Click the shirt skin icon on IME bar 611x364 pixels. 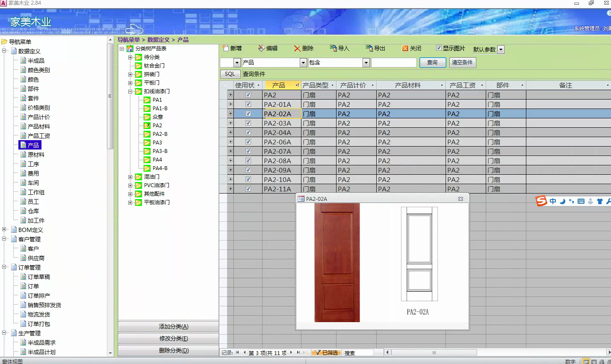[599, 201]
